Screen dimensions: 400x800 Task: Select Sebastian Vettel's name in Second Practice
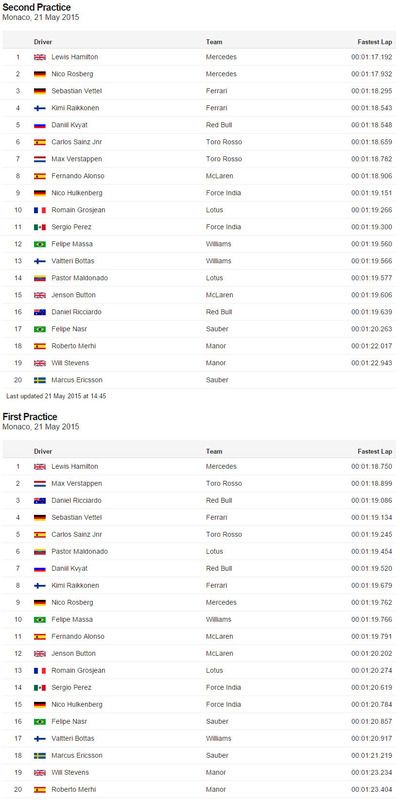pyautogui.click(x=77, y=91)
